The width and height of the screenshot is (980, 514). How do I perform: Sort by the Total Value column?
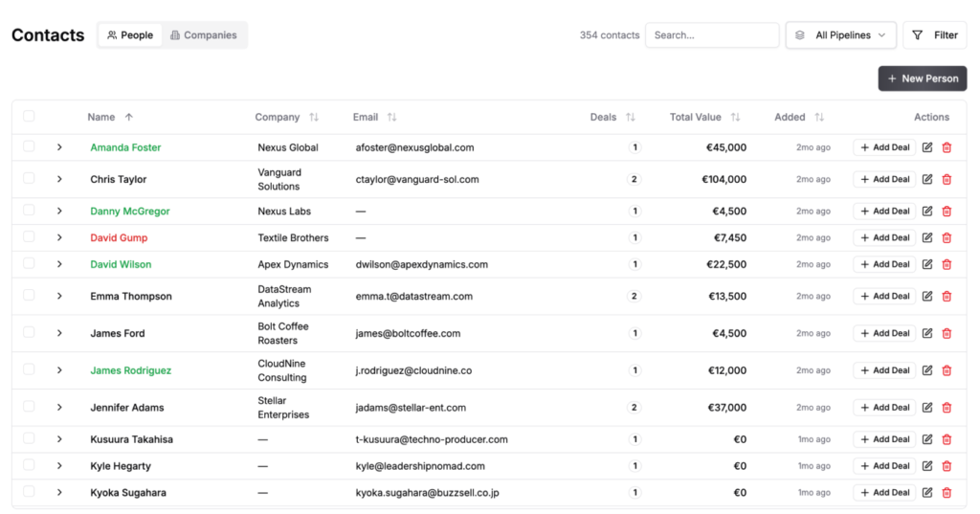click(704, 117)
